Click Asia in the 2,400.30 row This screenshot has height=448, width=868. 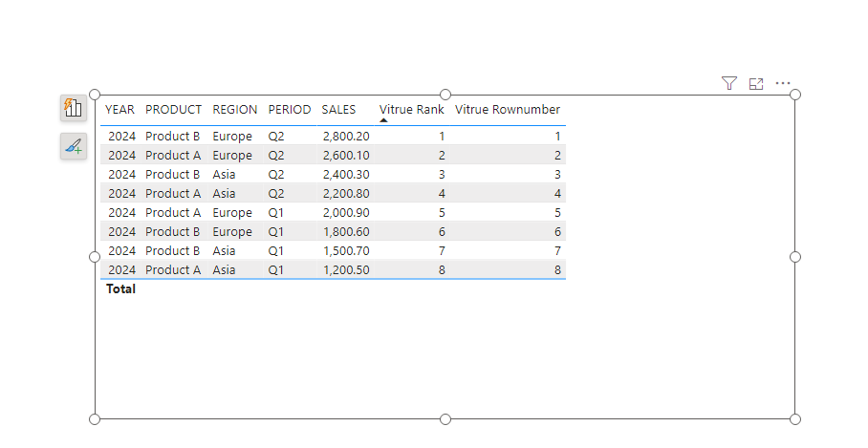[x=224, y=174]
